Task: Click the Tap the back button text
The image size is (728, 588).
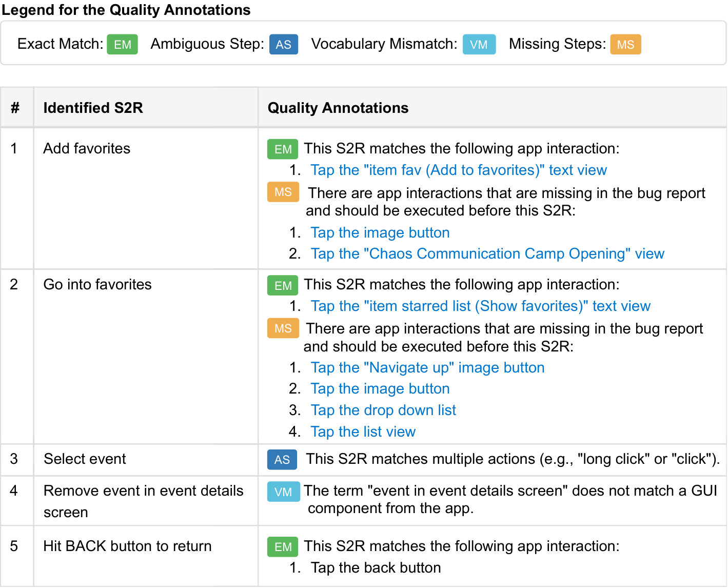Action: tap(376, 567)
